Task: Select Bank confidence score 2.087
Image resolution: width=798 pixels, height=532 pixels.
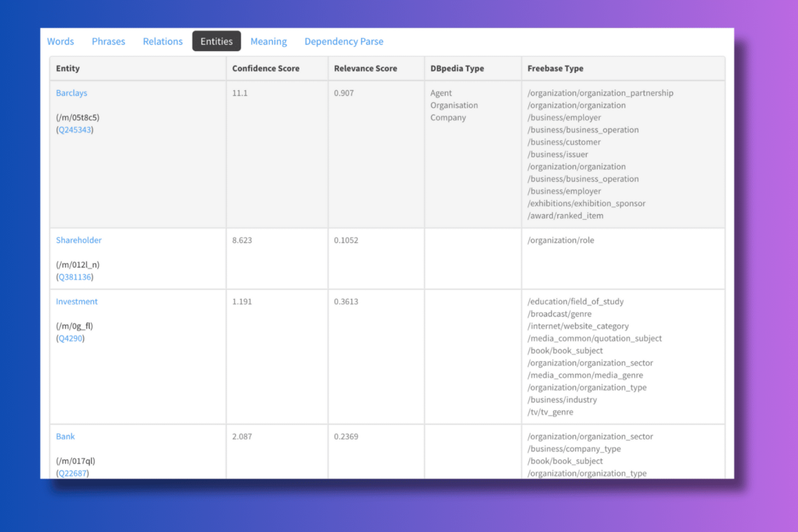Action: click(x=241, y=436)
